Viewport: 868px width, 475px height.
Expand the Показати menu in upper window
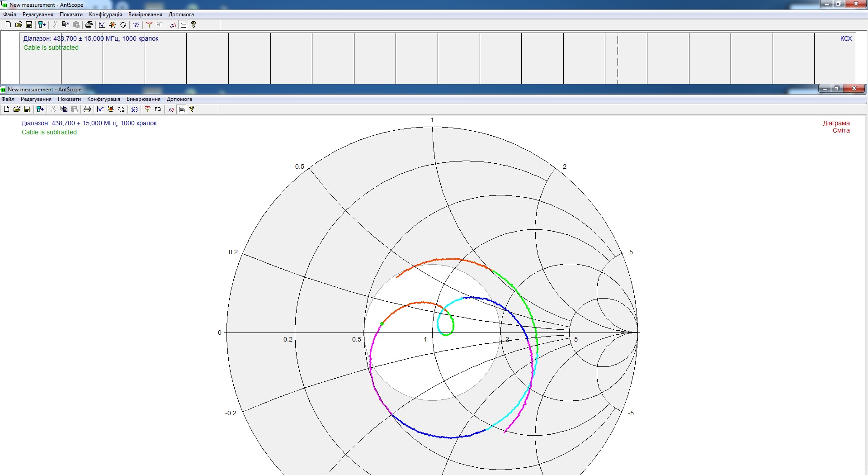pyautogui.click(x=71, y=14)
